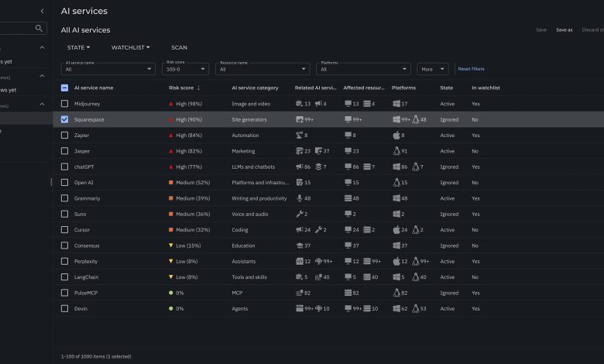Check the Jasper row checkbox
The image size is (604, 364).
click(x=64, y=151)
